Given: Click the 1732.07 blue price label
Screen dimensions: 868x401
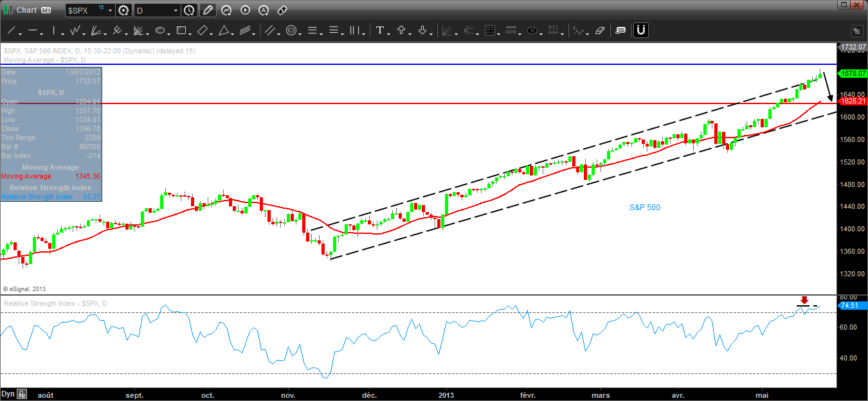Looking at the screenshot, I should click(853, 47).
